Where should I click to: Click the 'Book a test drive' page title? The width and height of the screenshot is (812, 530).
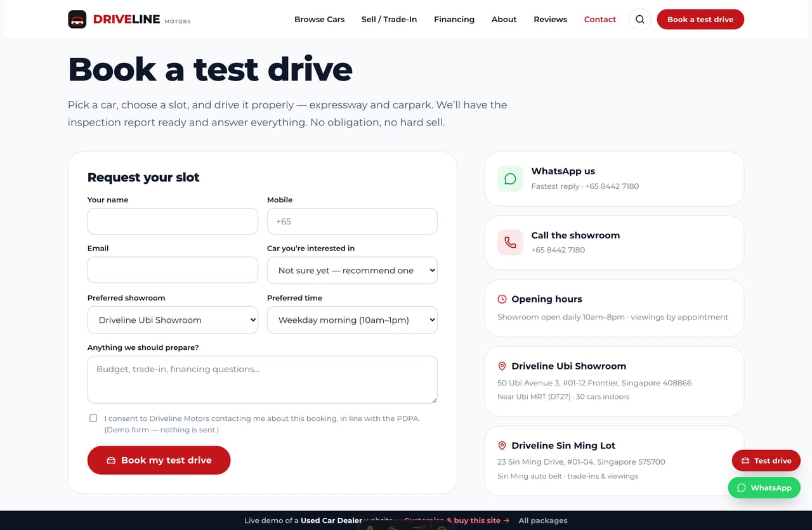click(x=210, y=69)
